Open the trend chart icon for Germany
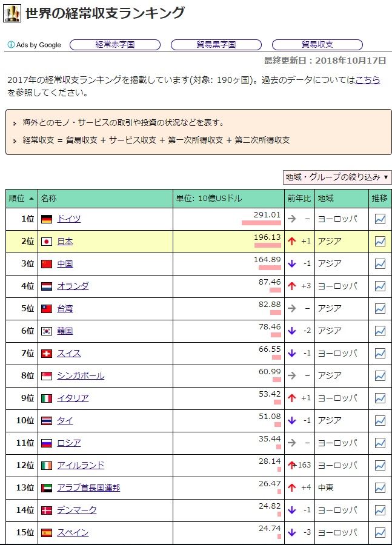392x545 pixels. coord(380,219)
